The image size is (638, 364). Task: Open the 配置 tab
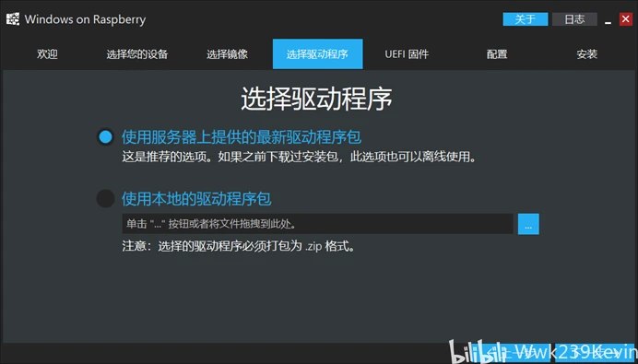click(x=497, y=54)
